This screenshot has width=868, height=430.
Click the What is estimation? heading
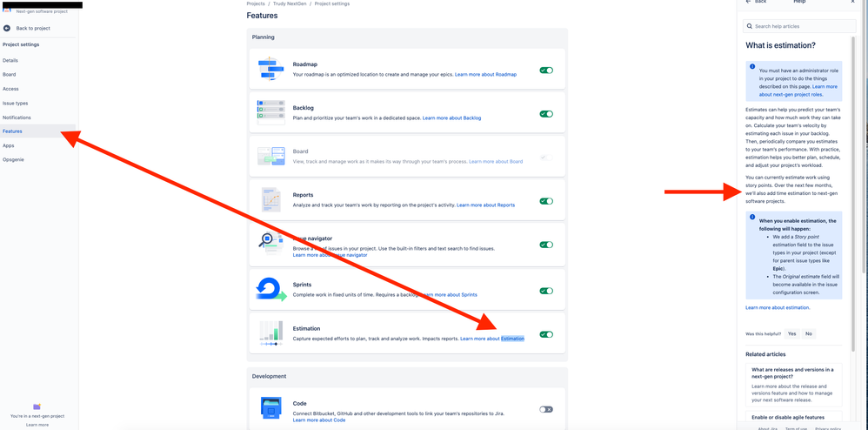(x=780, y=45)
